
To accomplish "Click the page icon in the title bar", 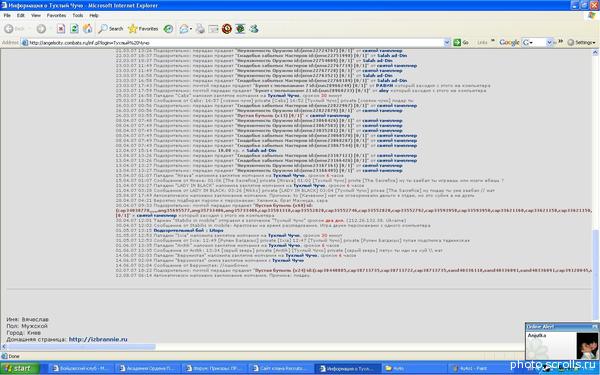I will coord(4,5).
